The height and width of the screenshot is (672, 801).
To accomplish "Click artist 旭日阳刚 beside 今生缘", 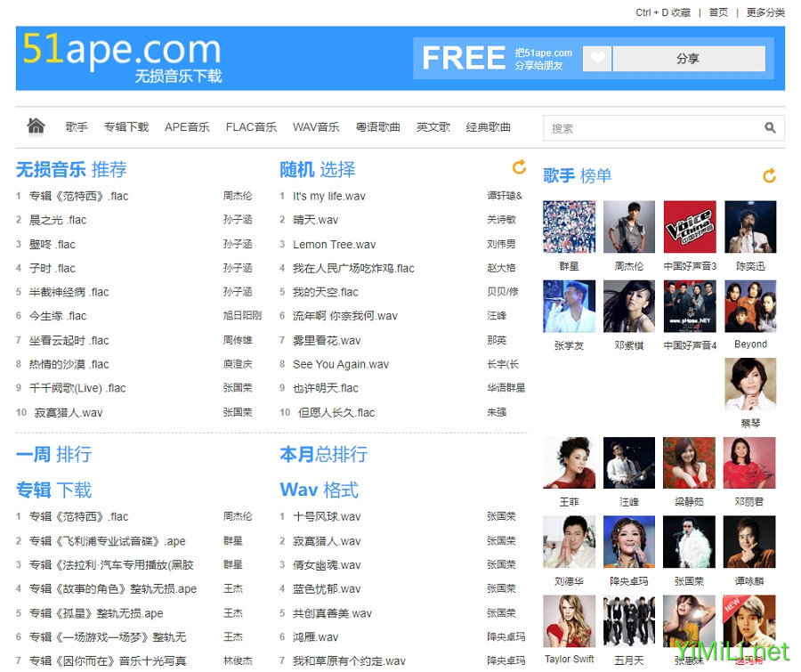I will tap(242, 316).
